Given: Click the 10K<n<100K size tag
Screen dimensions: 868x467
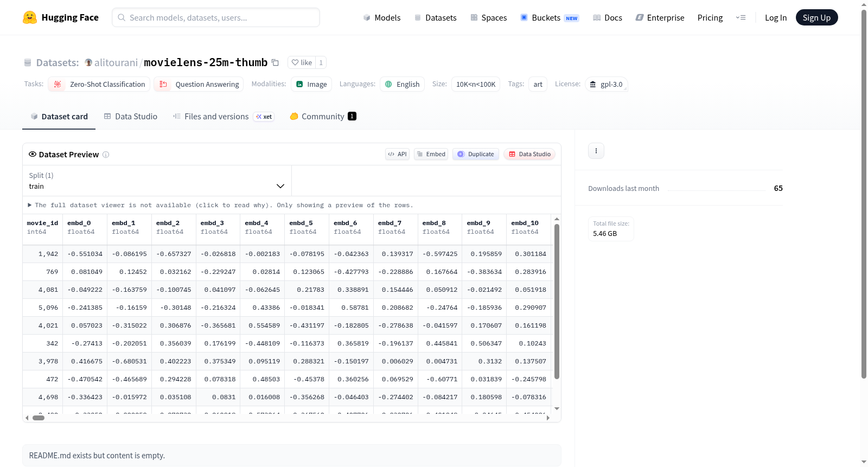Looking at the screenshot, I should (476, 84).
